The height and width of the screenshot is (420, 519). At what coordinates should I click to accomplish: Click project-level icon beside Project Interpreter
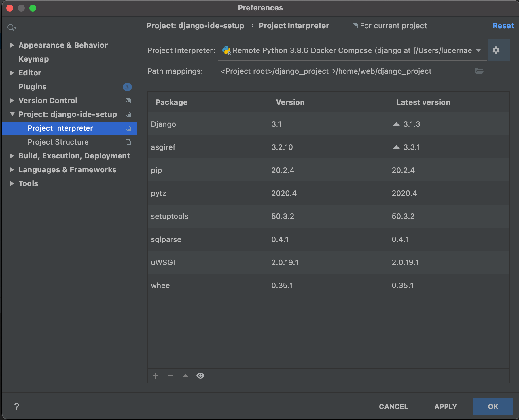(128, 128)
